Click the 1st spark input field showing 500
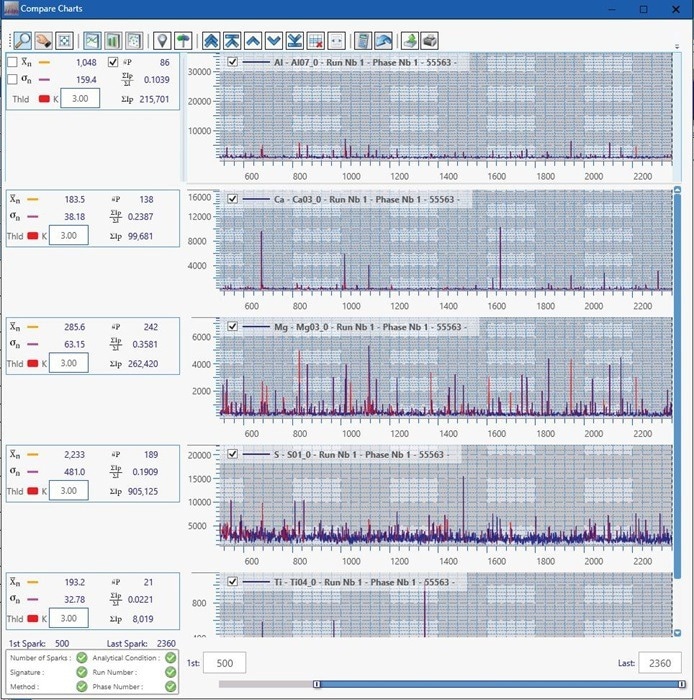Viewport: 694px width, 700px height. click(x=238, y=663)
